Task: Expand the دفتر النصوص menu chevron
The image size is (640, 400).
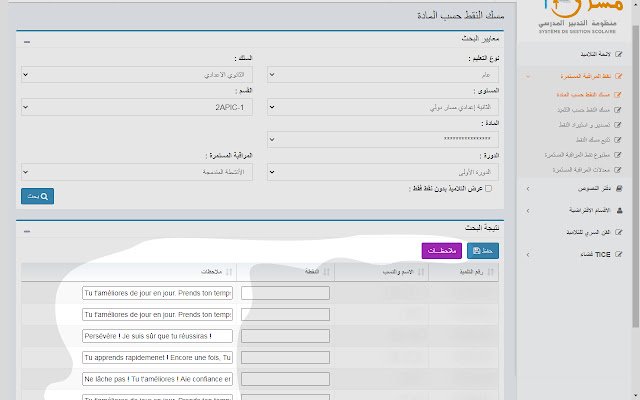Action: (528, 189)
